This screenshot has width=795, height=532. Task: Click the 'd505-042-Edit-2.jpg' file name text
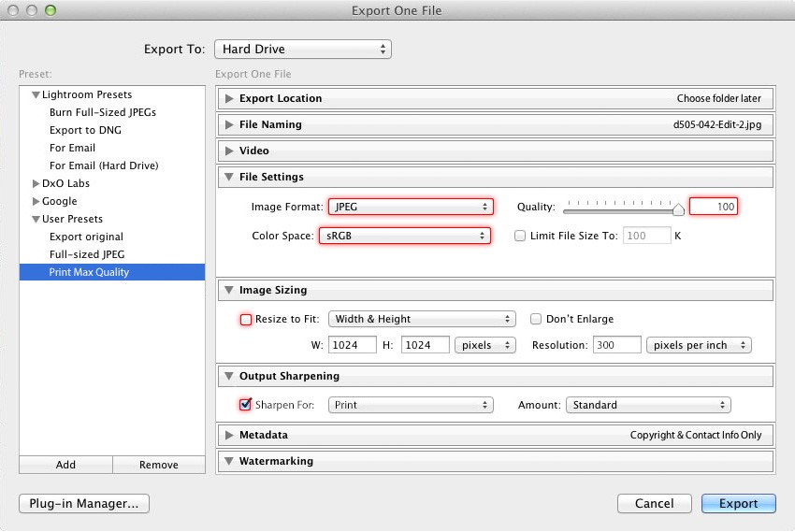(x=717, y=124)
